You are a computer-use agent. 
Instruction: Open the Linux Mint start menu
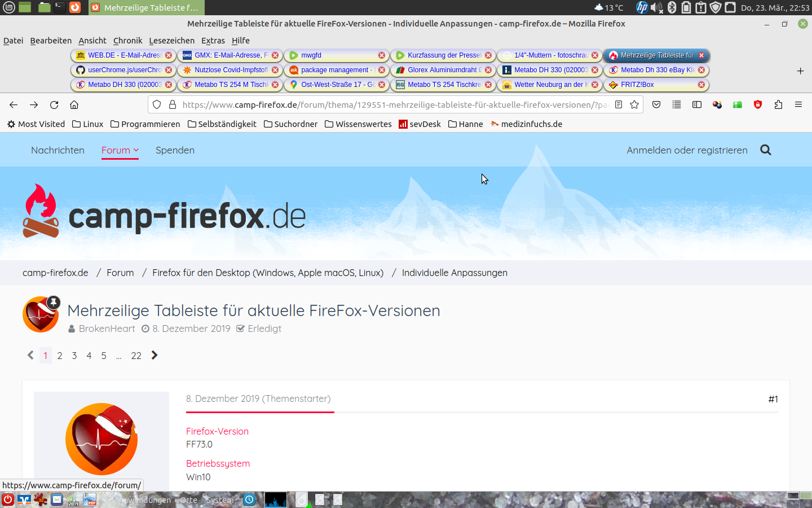click(x=9, y=7)
